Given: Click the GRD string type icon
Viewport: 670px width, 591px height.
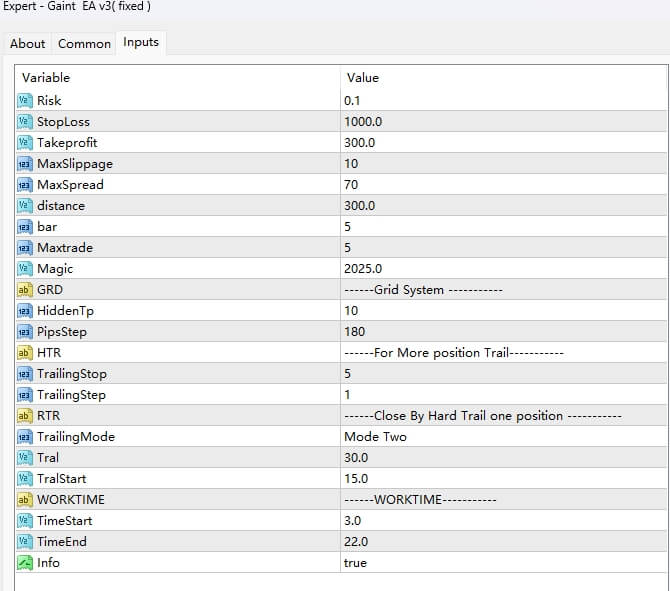Looking at the screenshot, I should [x=25, y=289].
